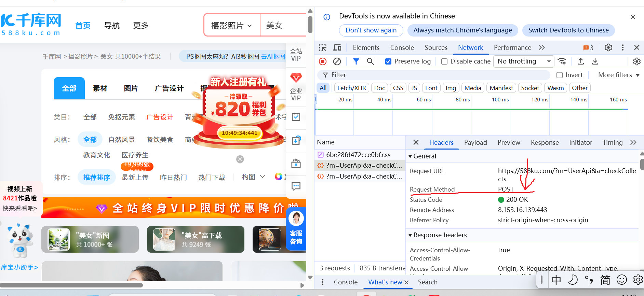Expand the More filters dropdown

click(x=619, y=75)
